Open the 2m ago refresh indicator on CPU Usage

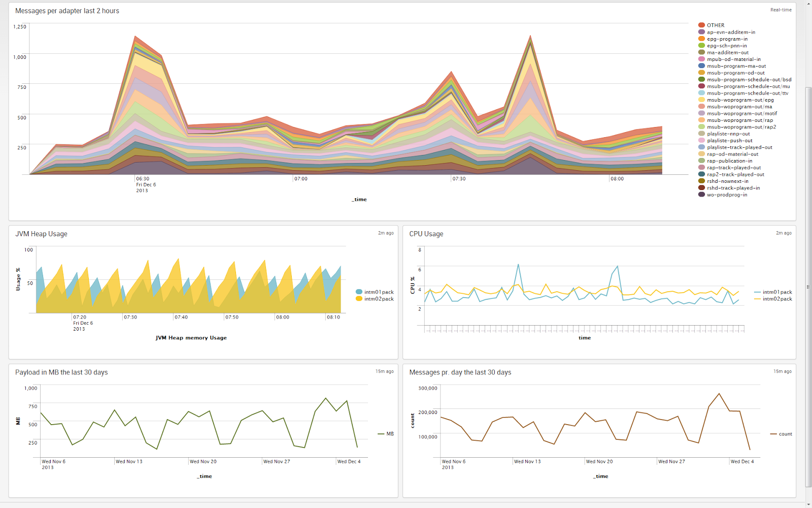pyautogui.click(x=784, y=233)
